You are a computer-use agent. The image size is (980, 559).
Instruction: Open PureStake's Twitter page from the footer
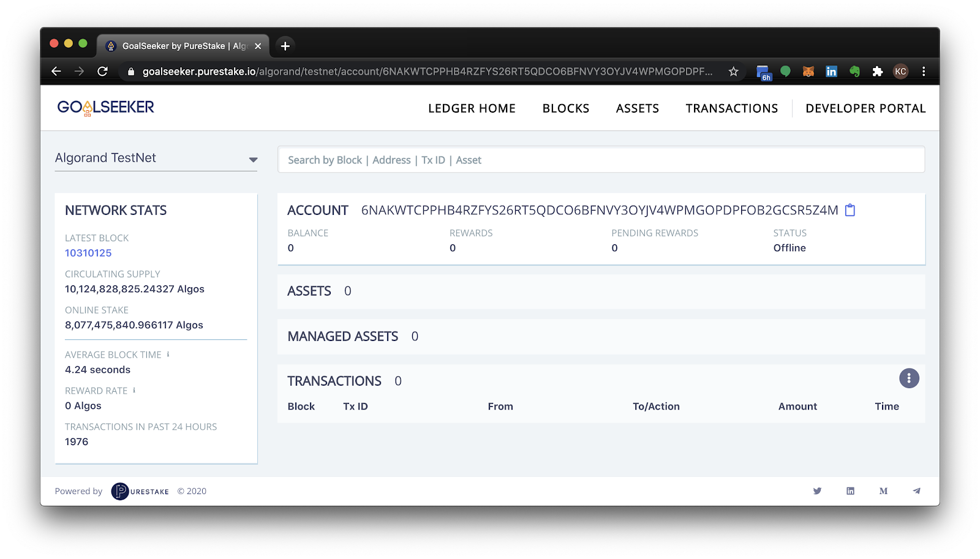click(817, 490)
